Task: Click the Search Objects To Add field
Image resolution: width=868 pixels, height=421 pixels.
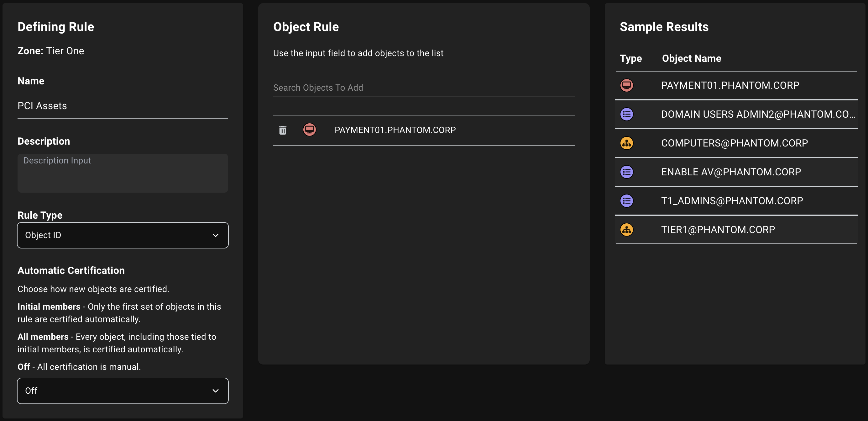Action: point(424,88)
